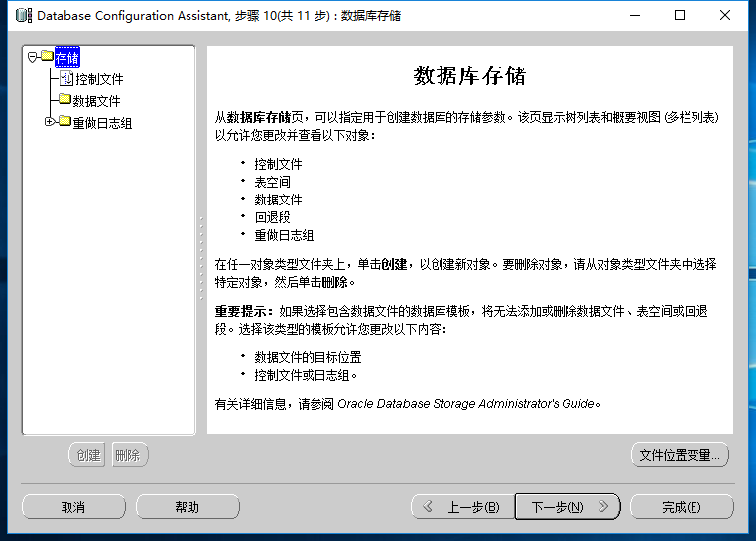Select the 存储 tree label

[67, 58]
